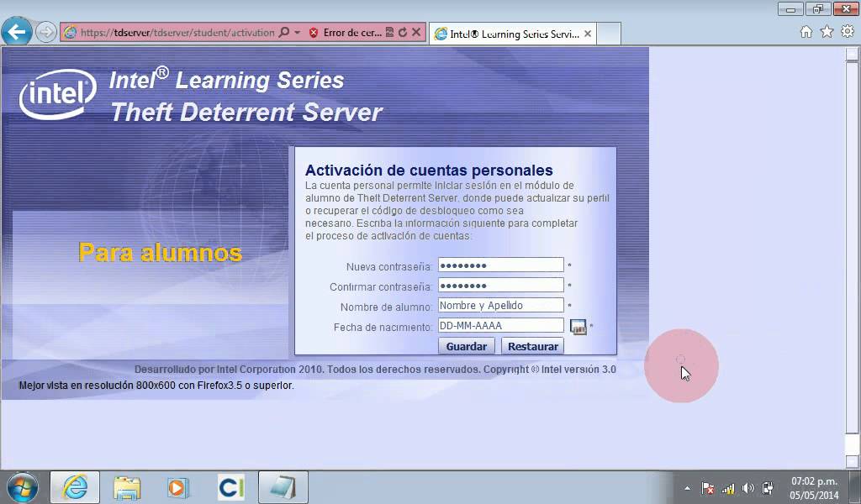Viewport: 861px width, 504px height.
Task: Show hidden system tray icons
Action: pyautogui.click(x=688, y=487)
